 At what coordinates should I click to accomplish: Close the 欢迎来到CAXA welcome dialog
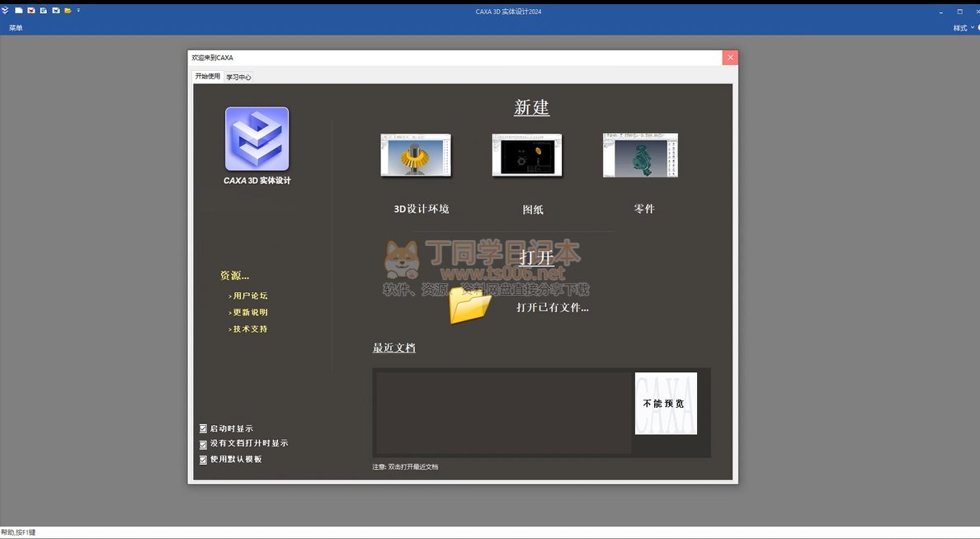[729, 58]
